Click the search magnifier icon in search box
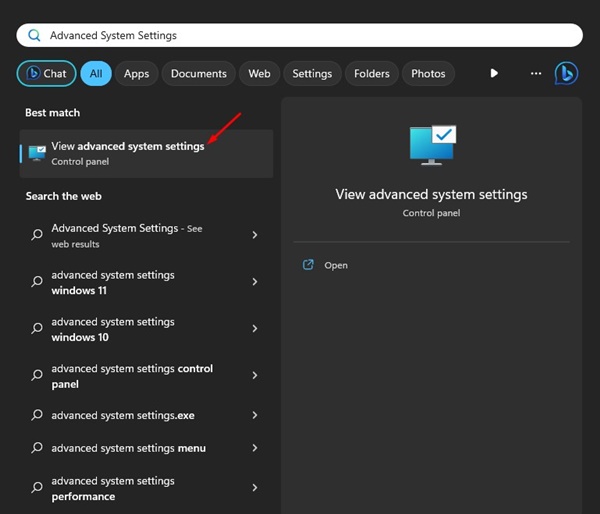Viewport: 600px width, 514px height. click(x=35, y=35)
